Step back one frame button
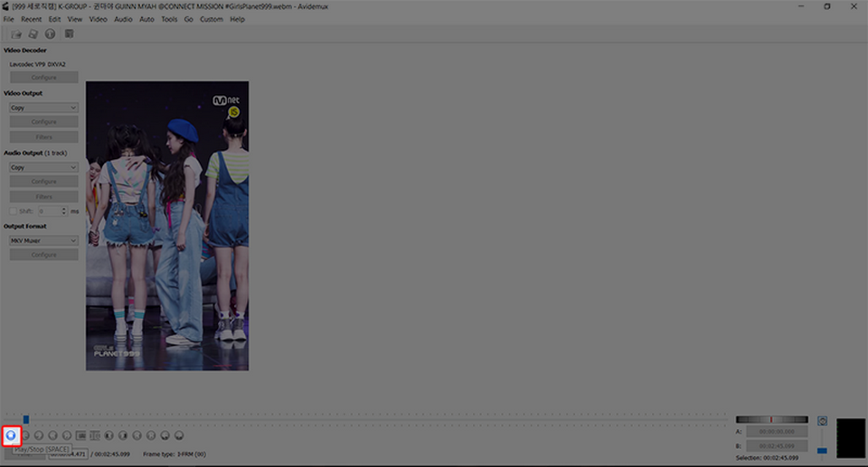 [x=25, y=435]
